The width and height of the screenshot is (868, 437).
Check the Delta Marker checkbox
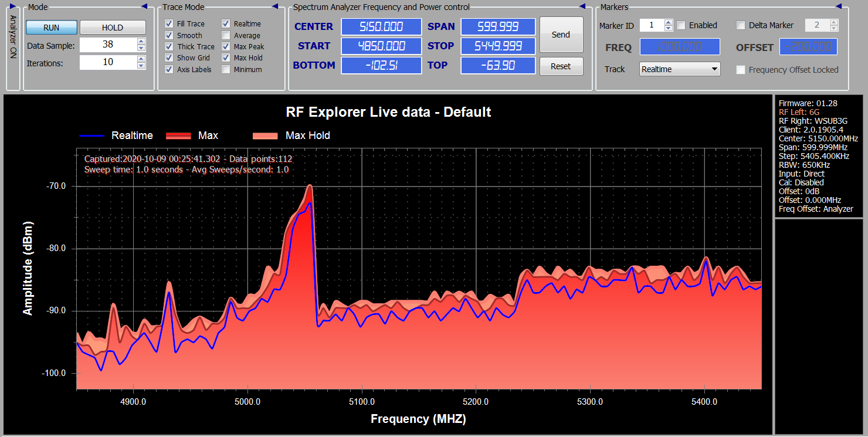(741, 25)
